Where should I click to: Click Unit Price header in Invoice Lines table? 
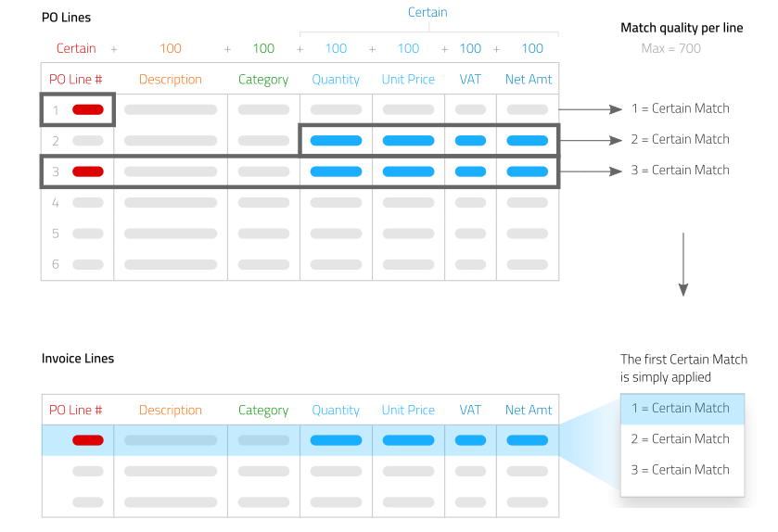point(408,410)
